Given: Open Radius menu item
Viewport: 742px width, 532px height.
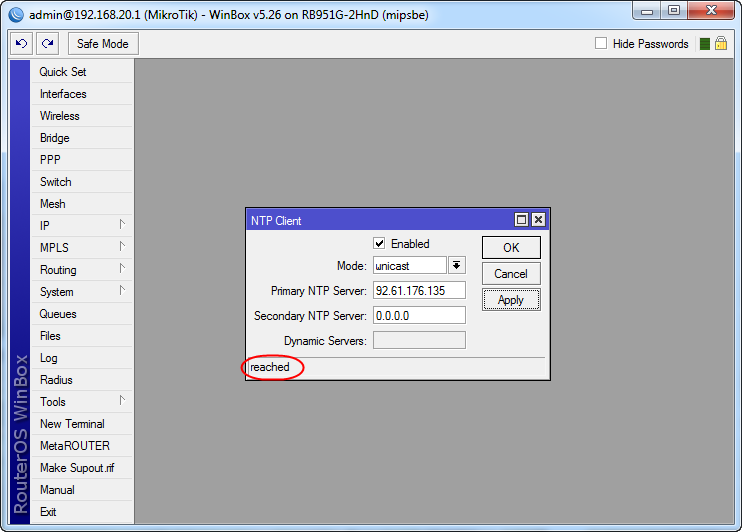Looking at the screenshot, I should pyautogui.click(x=81, y=380).
